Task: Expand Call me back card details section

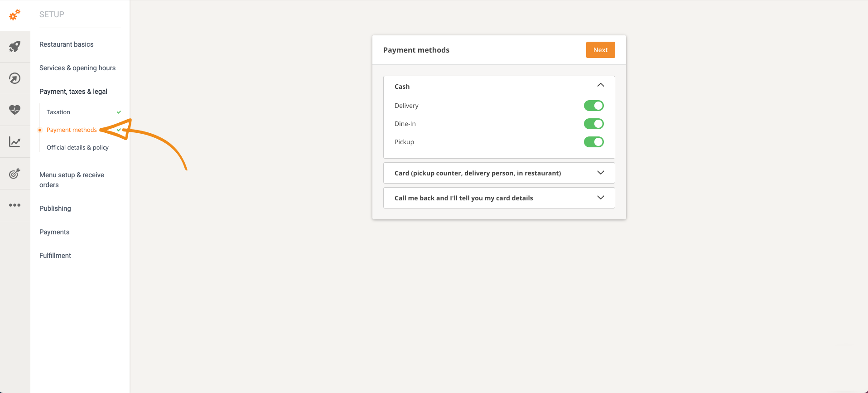Action: pyautogui.click(x=499, y=198)
